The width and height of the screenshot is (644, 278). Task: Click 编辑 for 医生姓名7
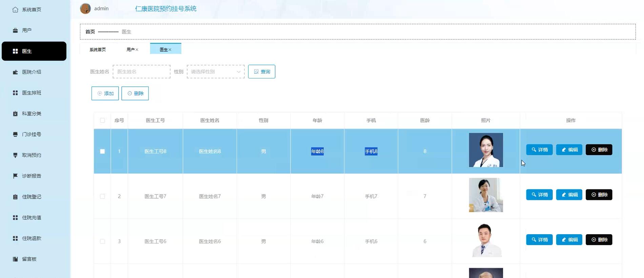click(x=569, y=195)
